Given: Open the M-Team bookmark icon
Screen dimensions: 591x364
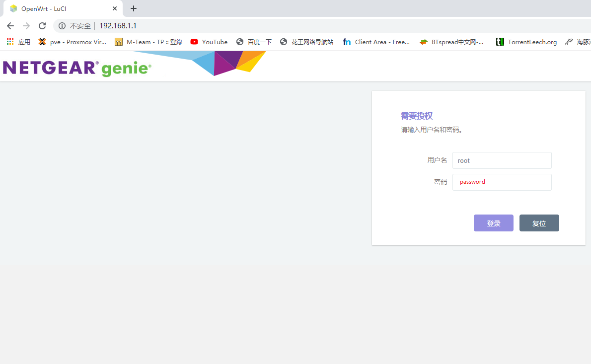Looking at the screenshot, I should coord(119,42).
